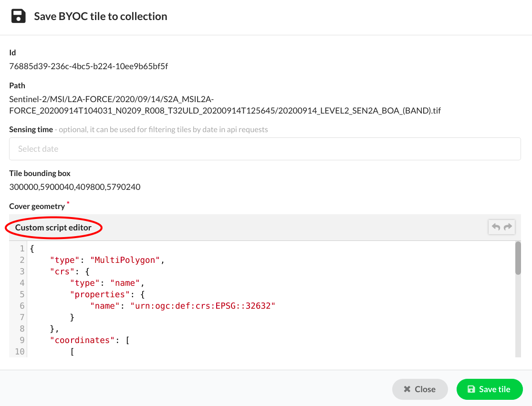Click the Custom script editor label
The image size is (532, 406).
coord(53,227)
